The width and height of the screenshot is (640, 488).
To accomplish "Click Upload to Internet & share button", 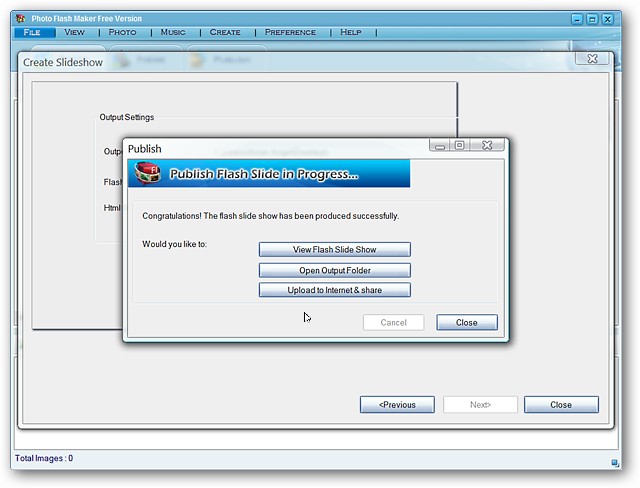I will [x=335, y=290].
